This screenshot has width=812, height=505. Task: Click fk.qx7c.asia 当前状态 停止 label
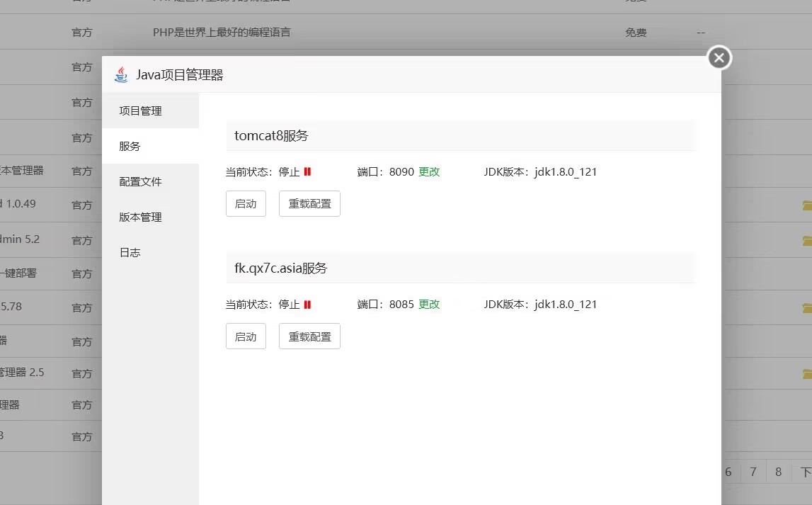(263, 305)
